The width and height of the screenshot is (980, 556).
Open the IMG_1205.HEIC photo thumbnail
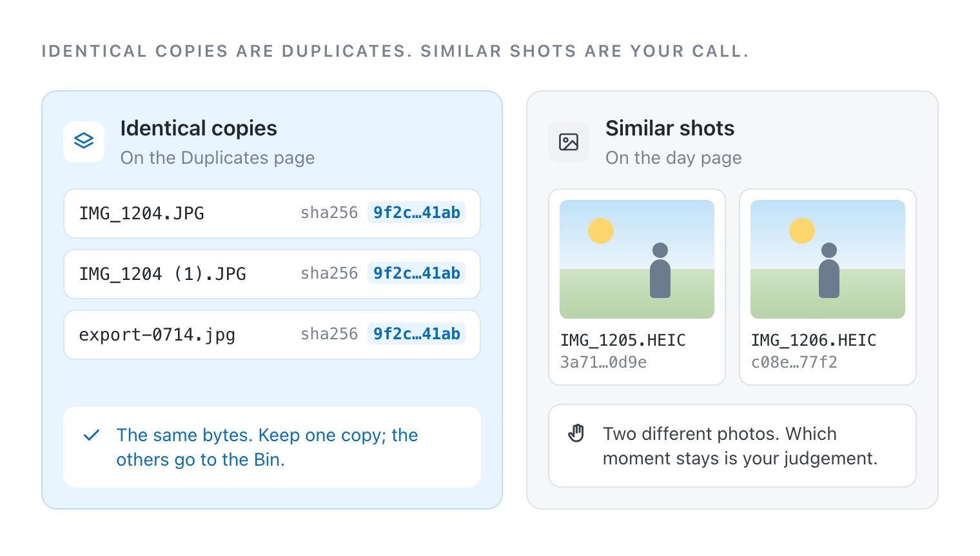(x=637, y=259)
